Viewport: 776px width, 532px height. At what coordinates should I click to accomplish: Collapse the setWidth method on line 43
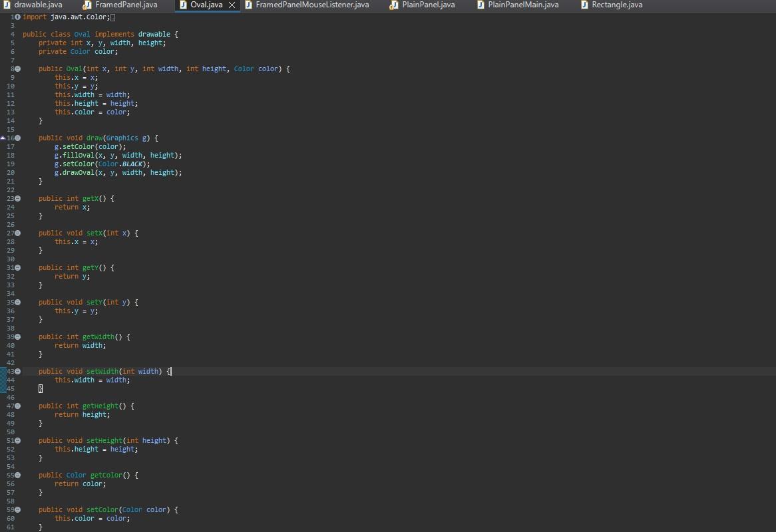[x=18, y=371]
